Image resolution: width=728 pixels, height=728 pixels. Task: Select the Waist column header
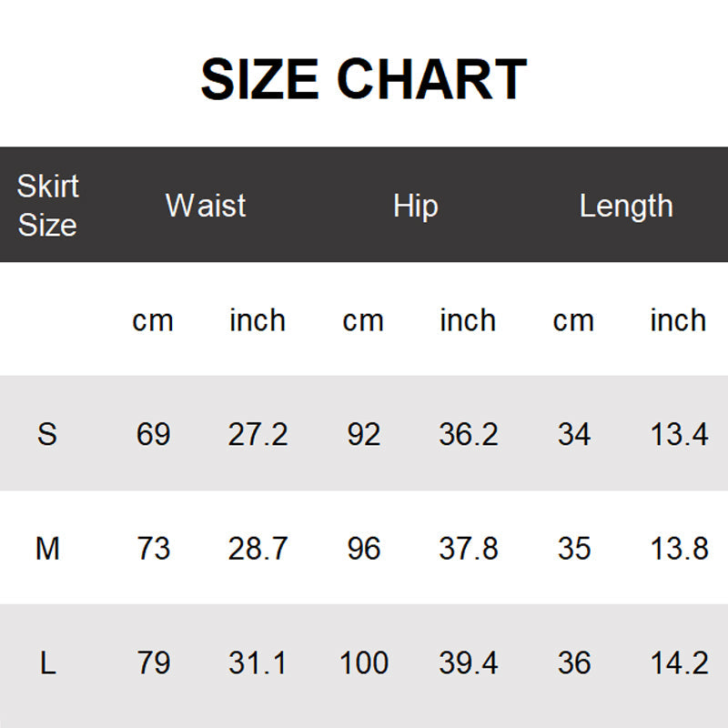click(206, 206)
